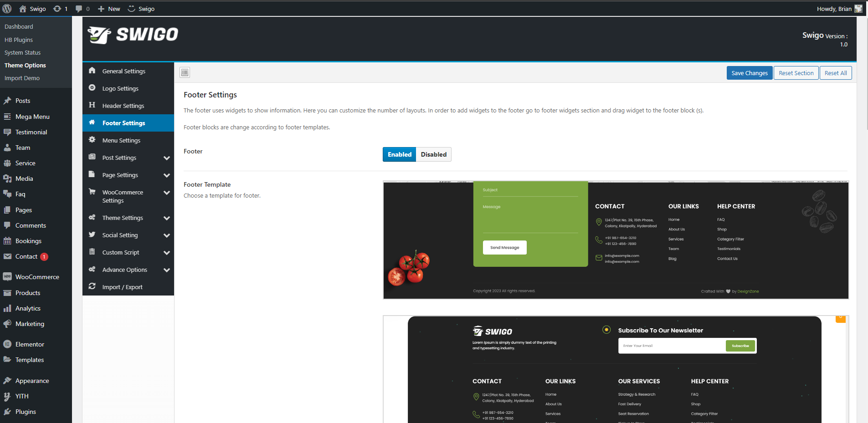This screenshot has width=868, height=423.
Task: Click the Reset Section button
Action: click(x=796, y=73)
